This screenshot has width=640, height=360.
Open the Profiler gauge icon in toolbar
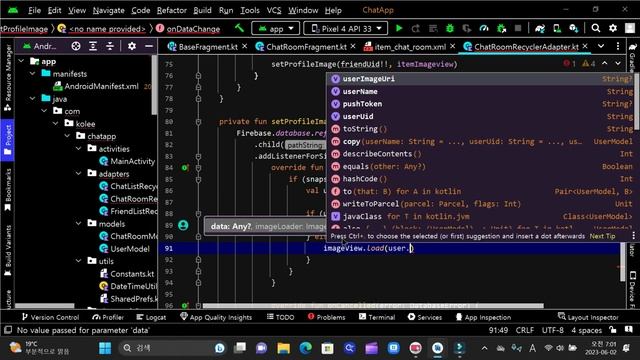click(484, 28)
